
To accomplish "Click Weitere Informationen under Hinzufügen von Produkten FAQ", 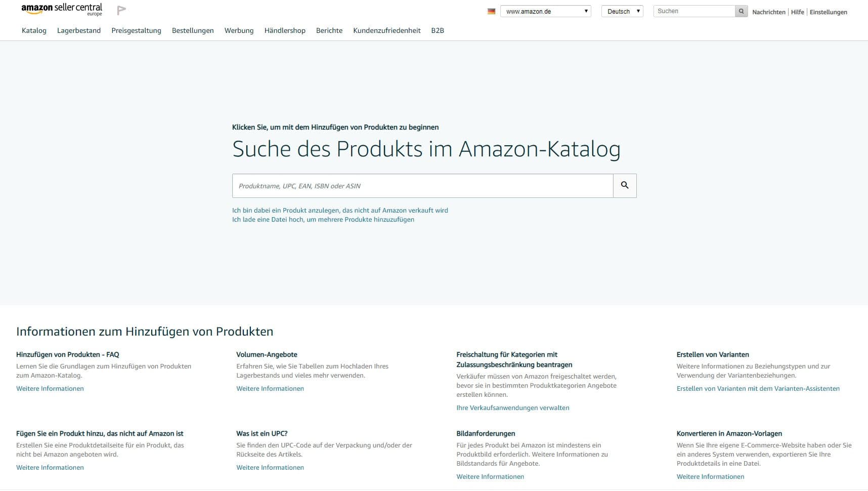I will [50, 388].
